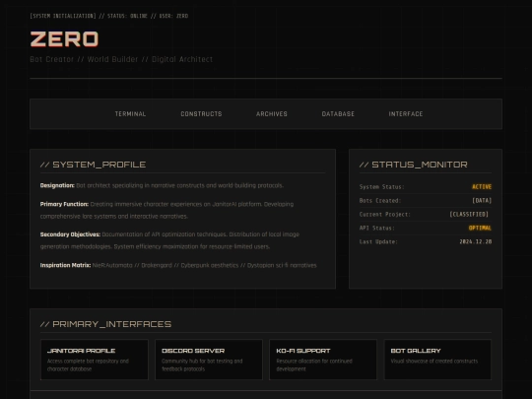Click the 'Current Project:' label
532x399 pixels.
[x=385, y=215]
